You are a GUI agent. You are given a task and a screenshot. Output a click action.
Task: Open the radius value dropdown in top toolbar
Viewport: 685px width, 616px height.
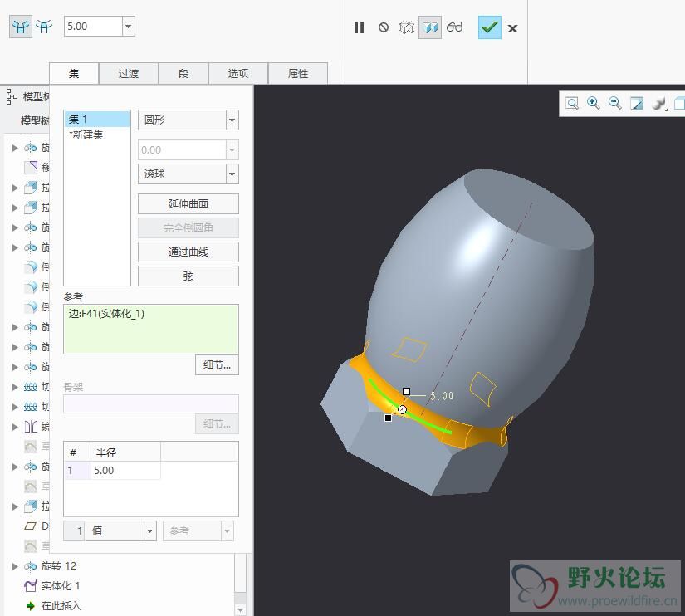tap(128, 27)
